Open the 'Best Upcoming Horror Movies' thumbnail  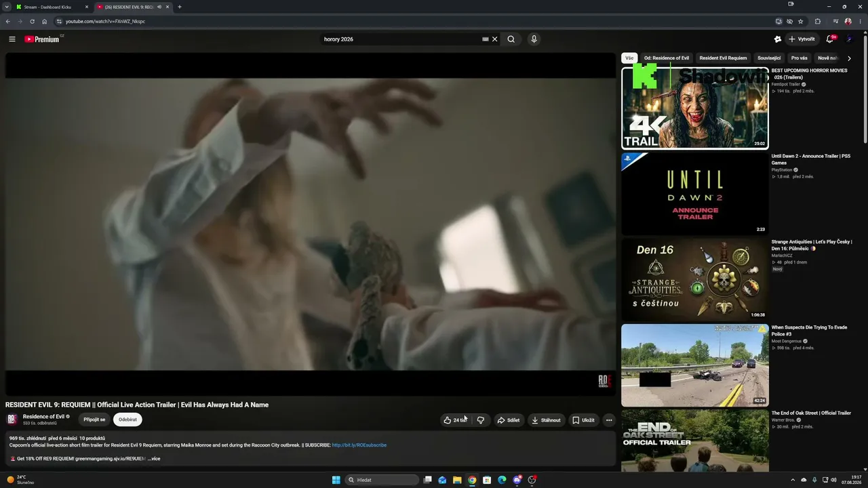[x=695, y=108]
